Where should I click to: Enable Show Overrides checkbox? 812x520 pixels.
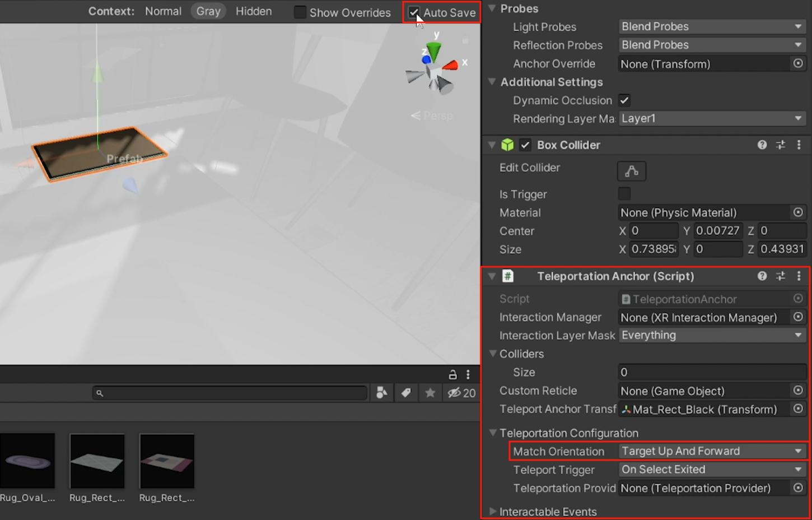[301, 12]
